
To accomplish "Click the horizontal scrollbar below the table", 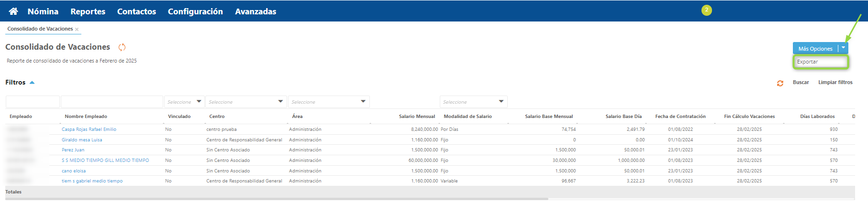I will pyautogui.click(x=277, y=199).
